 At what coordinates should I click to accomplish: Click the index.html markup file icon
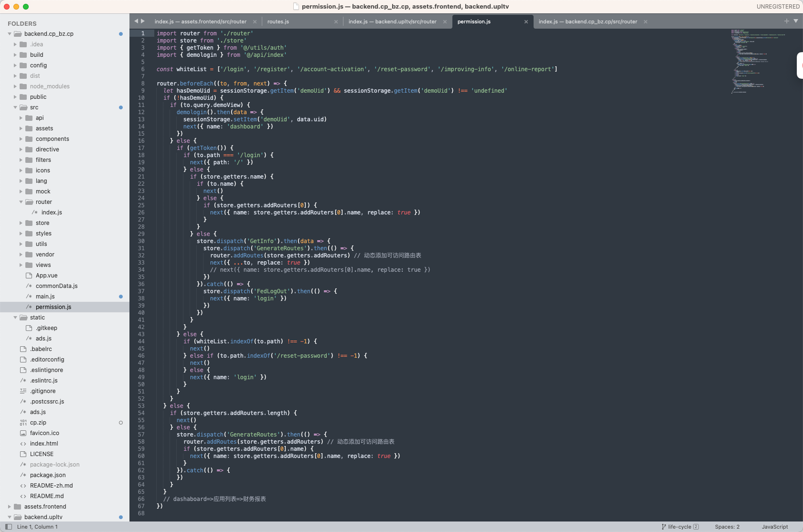click(x=23, y=444)
